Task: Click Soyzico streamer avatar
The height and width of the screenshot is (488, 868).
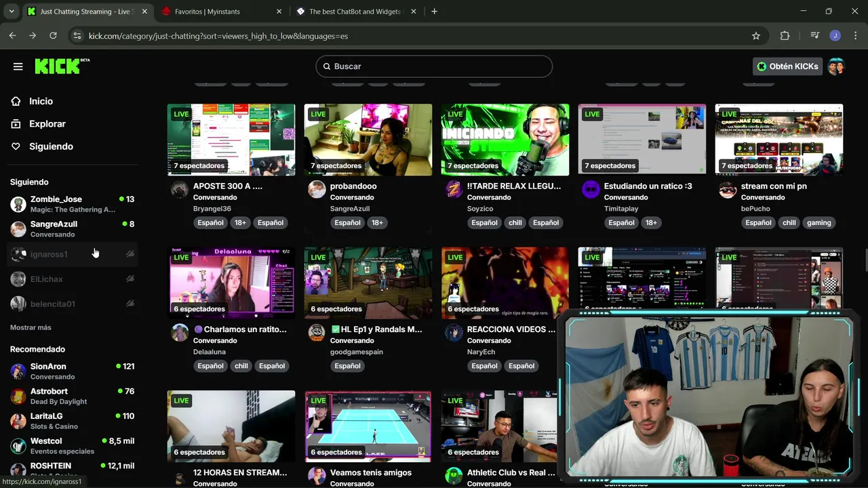Action: click(x=454, y=189)
